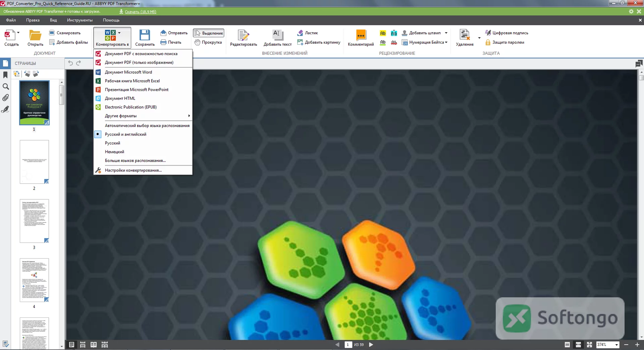This screenshot has width=644, height=350.
Task: Select the insert text annotation tool
Action: pos(394,33)
